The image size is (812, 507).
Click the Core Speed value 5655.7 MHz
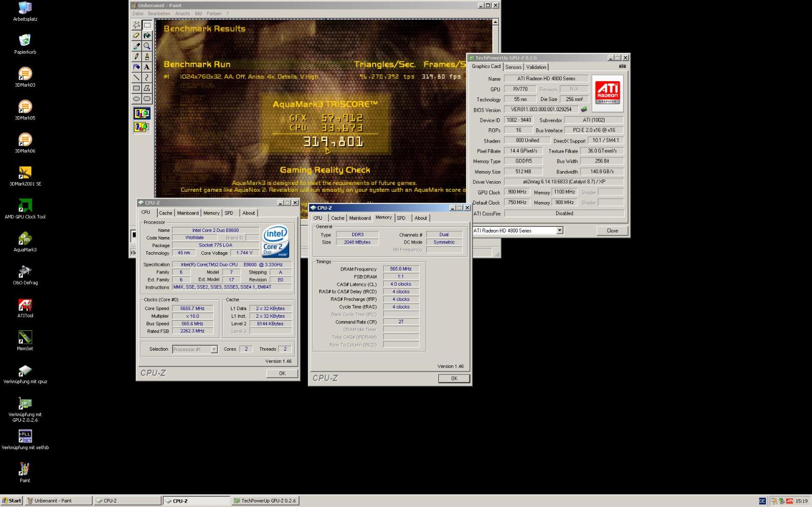pyautogui.click(x=192, y=309)
